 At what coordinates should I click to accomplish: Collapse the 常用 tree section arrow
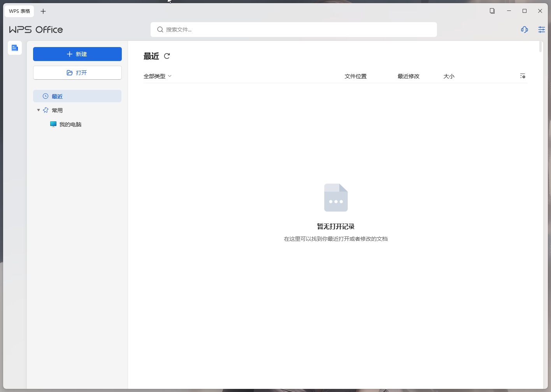39,110
